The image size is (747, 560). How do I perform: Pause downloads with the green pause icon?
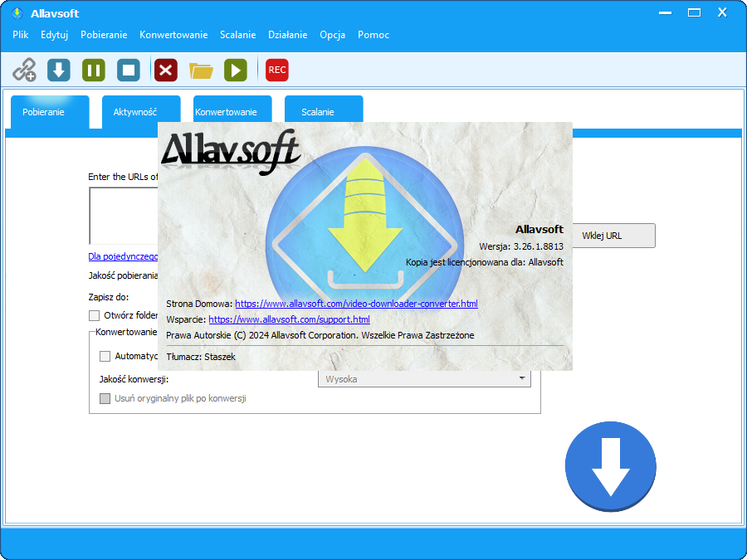[93, 70]
